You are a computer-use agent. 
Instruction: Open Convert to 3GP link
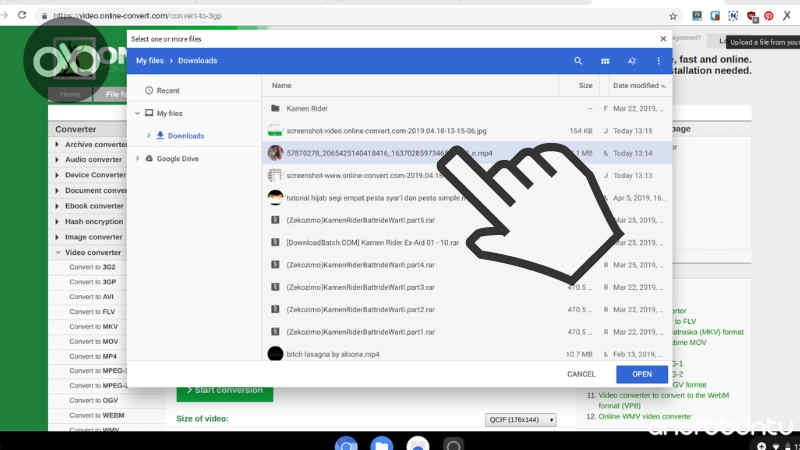[92, 282]
